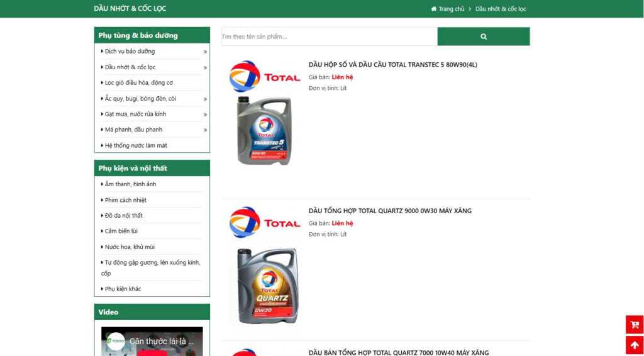644x356 pixels.
Task: Open Phim cách nhiệt category
Action: coord(126,200)
